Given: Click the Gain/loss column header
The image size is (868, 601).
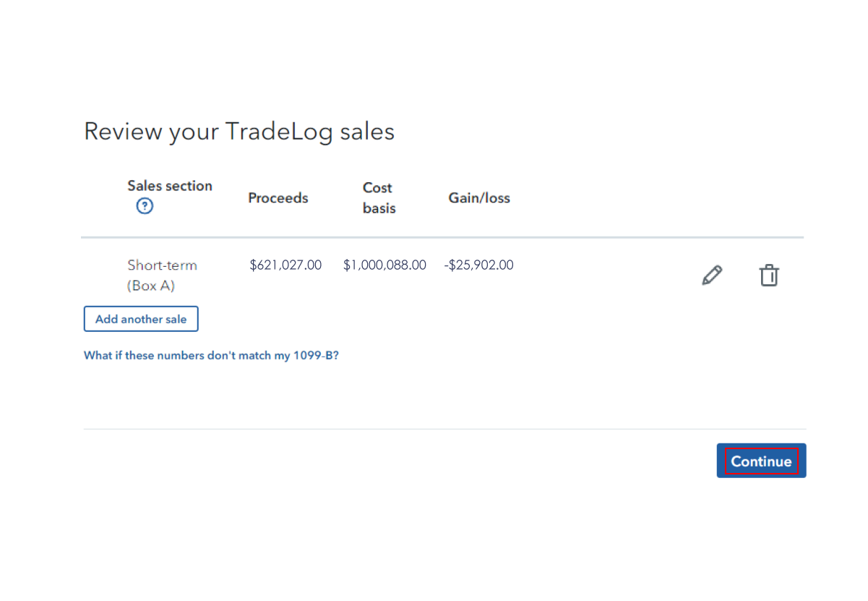Looking at the screenshot, I should coord(479,198).
